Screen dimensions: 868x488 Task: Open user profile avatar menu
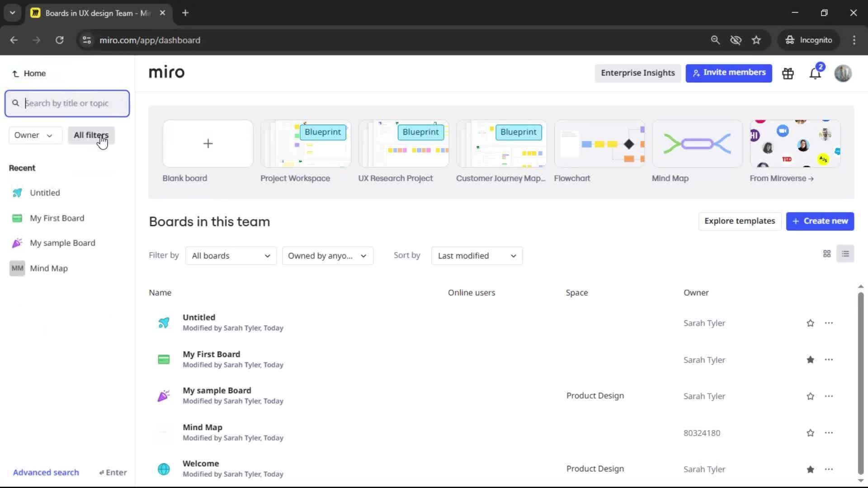pos(843,73)
